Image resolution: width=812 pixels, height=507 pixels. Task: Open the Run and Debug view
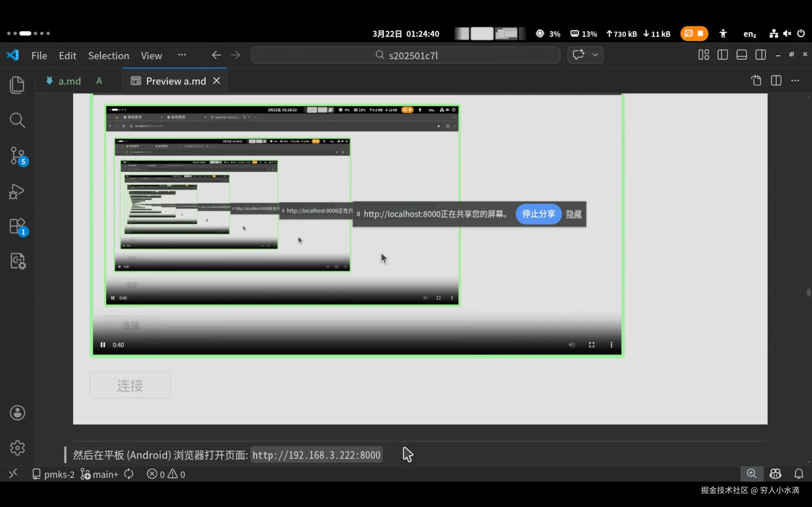click(x=17, y=191)
